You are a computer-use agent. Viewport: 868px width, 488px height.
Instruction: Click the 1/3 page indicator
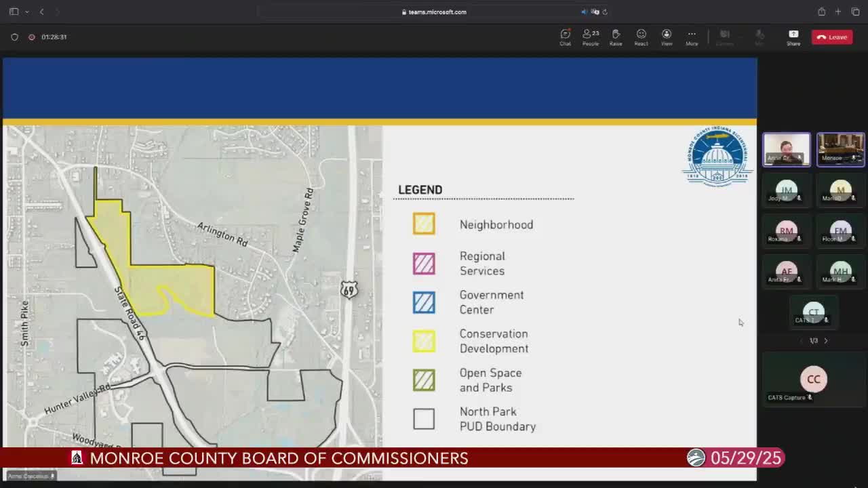(x=814, y=341)
